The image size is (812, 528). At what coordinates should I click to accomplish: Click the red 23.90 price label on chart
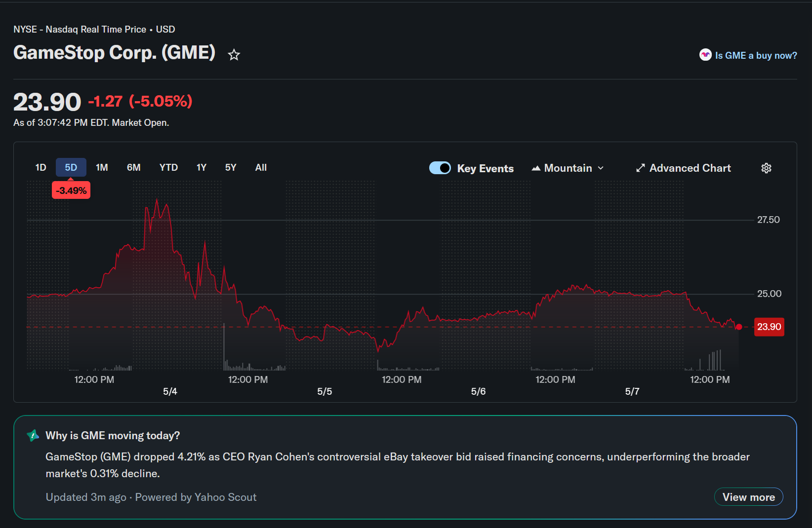click(769, 327)
